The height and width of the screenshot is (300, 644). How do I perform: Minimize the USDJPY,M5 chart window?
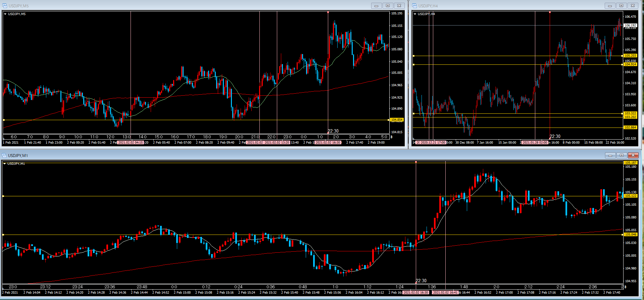pyautogui.click(x=376, y=6)
